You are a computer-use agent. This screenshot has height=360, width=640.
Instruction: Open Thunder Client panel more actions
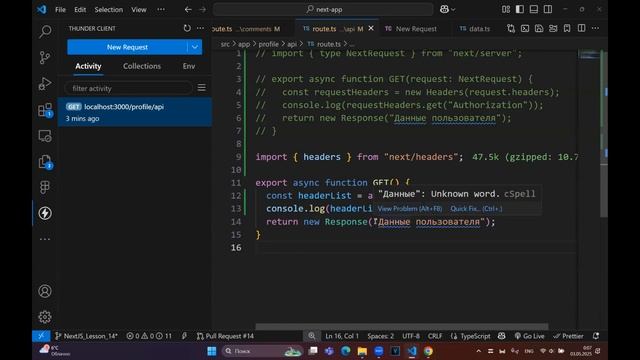pos(200,28)
